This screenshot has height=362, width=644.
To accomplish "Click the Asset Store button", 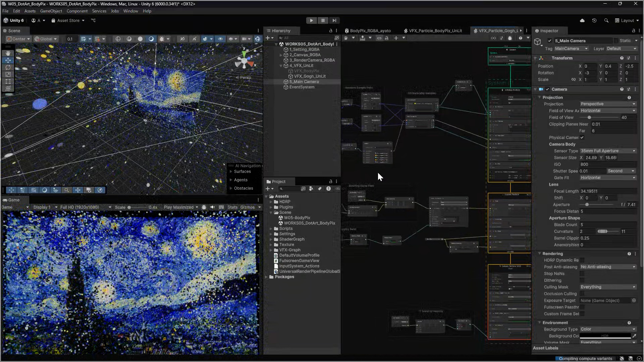I will [68, 20].
